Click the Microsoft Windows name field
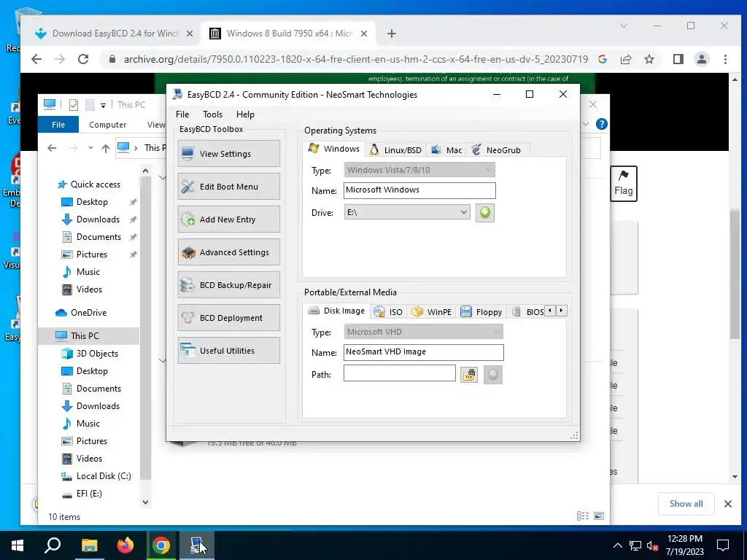The image size is (747, 560). click(x=419, y=190)
